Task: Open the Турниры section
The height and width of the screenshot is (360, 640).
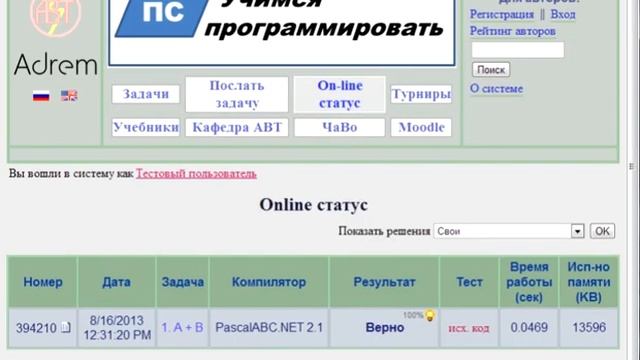Action: tap(421, 94)
